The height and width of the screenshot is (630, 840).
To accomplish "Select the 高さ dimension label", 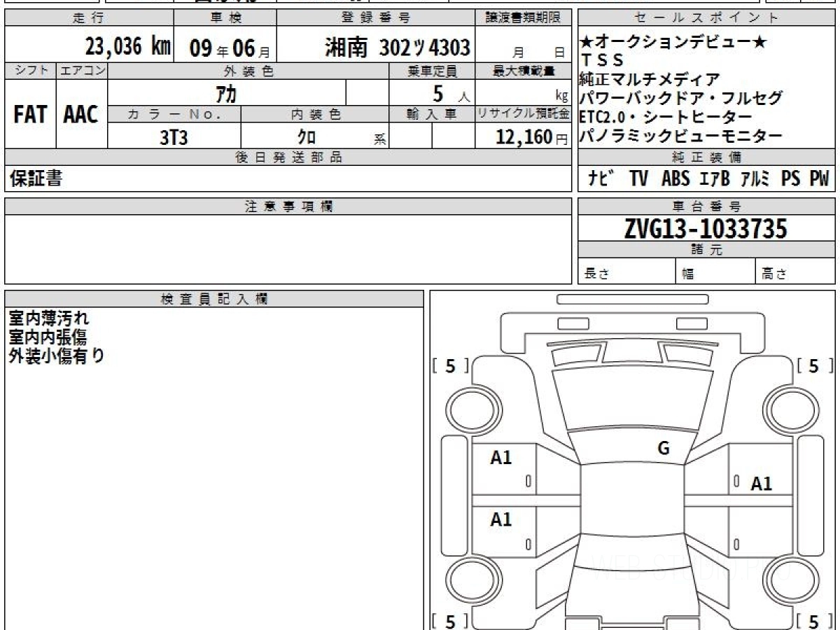I will [774, 274].
